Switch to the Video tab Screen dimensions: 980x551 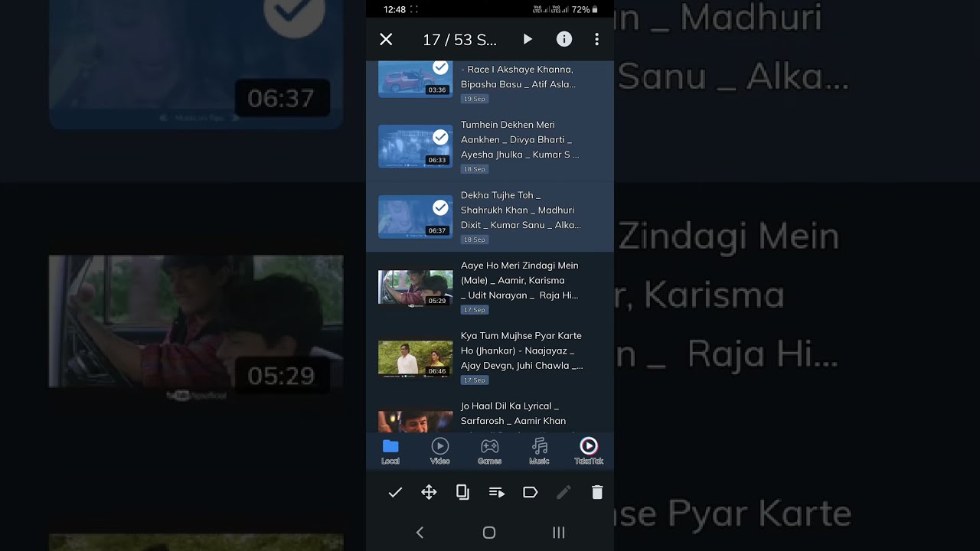click(439, 452)
